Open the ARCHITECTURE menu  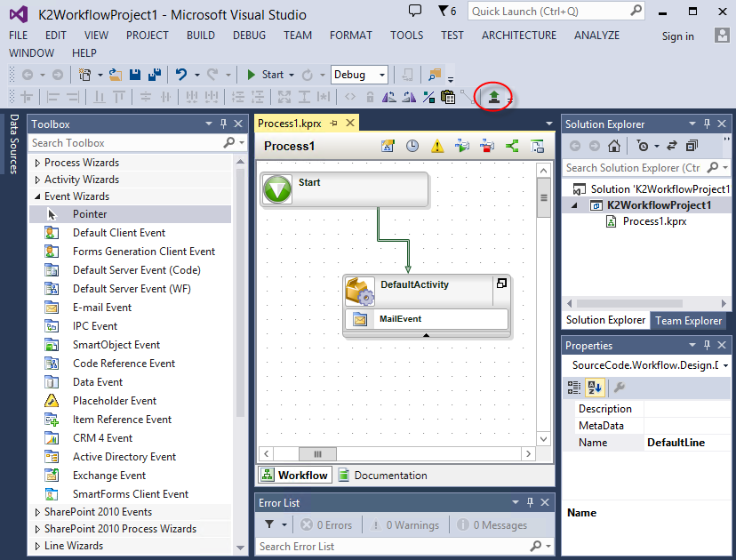(x=519, y=36)
